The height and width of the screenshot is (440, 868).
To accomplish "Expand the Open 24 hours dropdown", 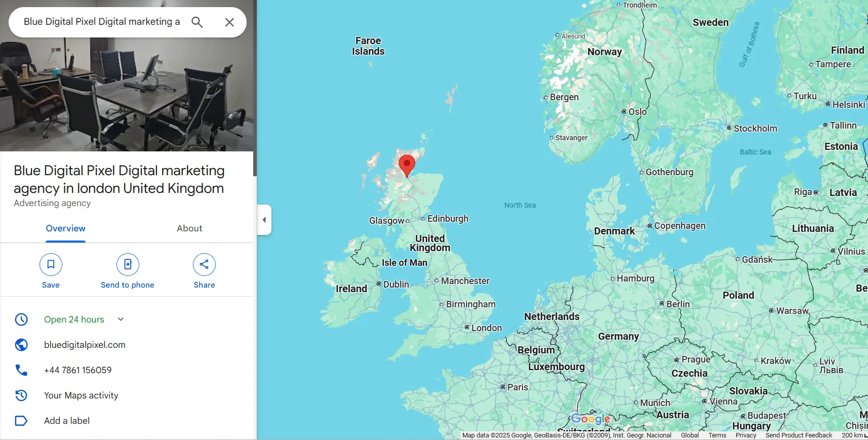I will coord(121,319).
